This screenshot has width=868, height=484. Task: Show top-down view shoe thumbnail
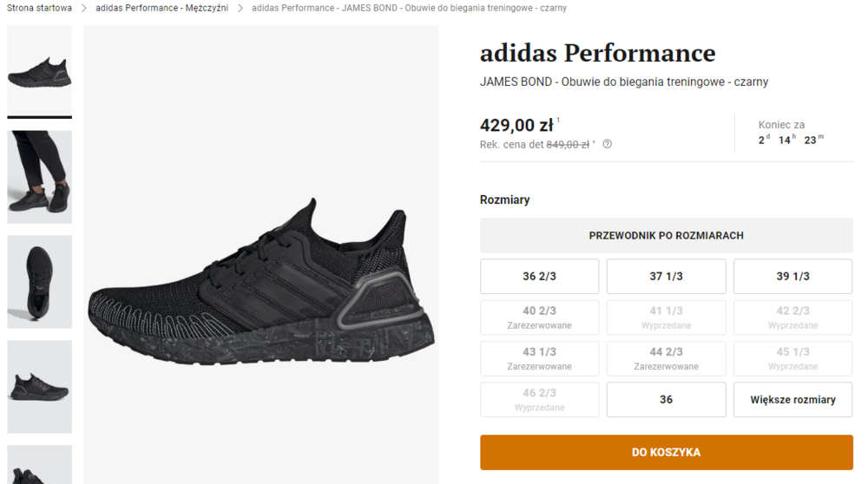tap(40, 282)
